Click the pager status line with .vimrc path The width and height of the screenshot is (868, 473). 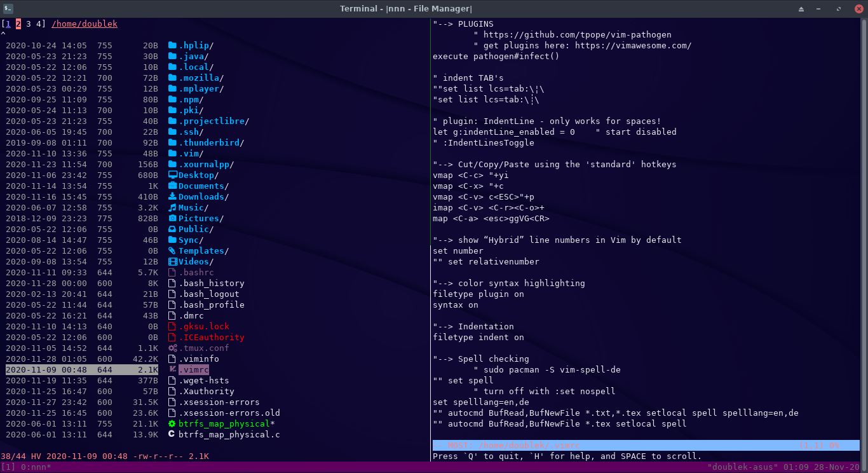coord(646,446)
